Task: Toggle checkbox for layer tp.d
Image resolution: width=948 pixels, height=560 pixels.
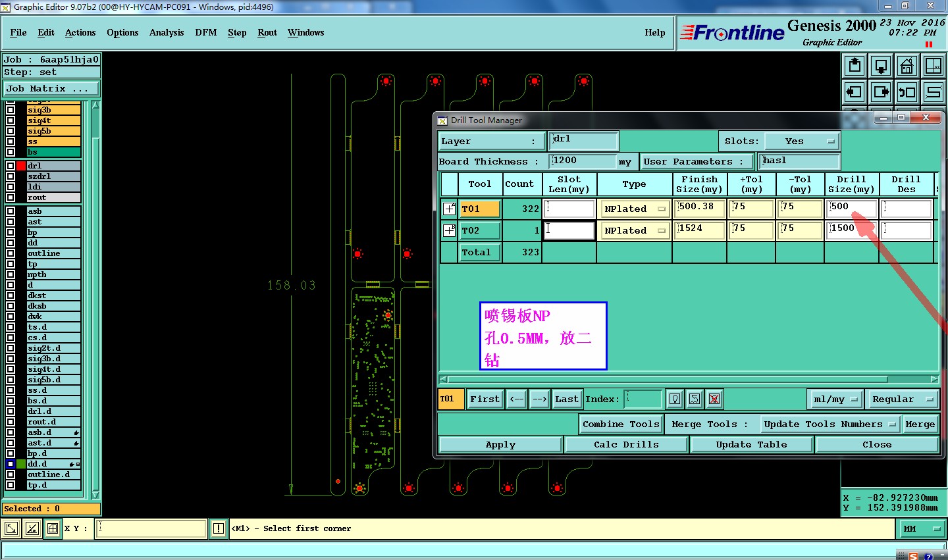Action: coord(11,485)
